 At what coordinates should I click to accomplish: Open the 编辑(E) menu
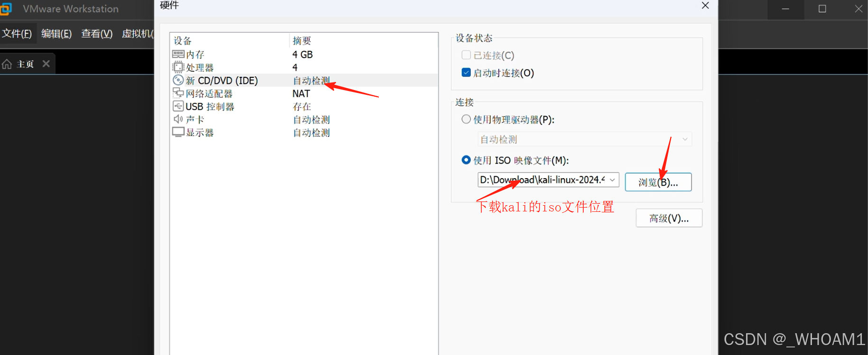click(56, 34)
